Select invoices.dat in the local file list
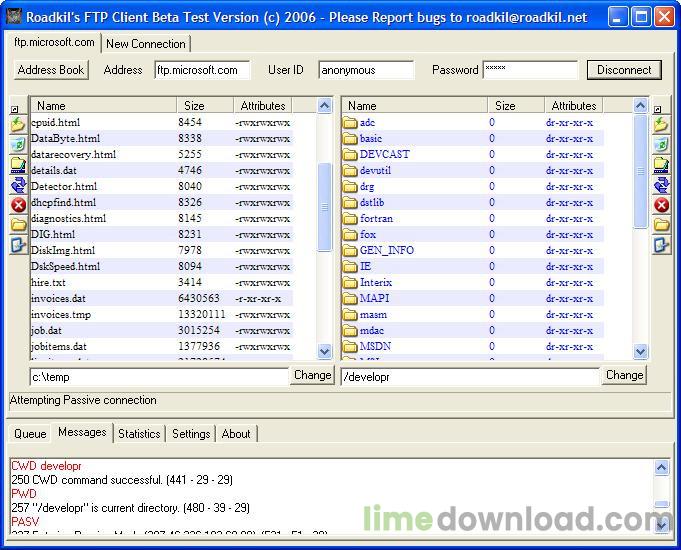 [58, 298]
